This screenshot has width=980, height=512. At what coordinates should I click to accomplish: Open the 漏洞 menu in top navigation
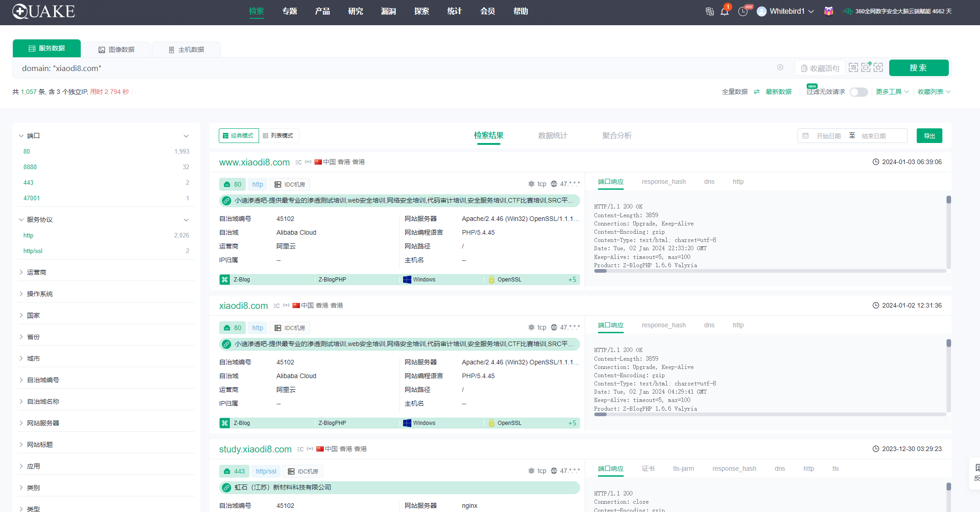[388, 11]
